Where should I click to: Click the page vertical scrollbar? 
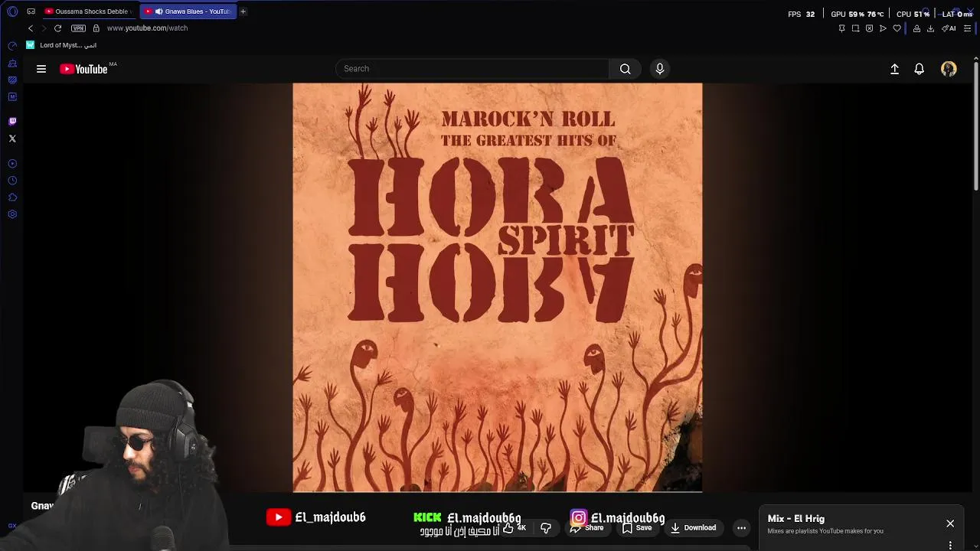[975, 126]
